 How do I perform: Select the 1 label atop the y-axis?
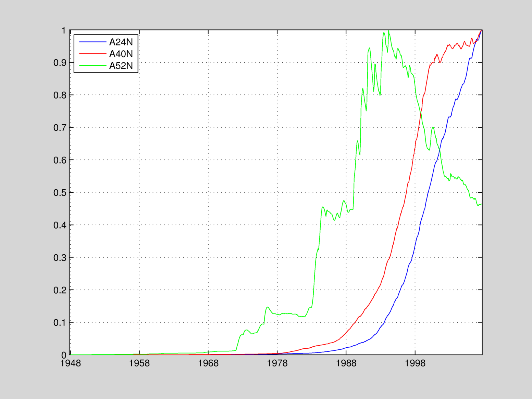point(63,31)
